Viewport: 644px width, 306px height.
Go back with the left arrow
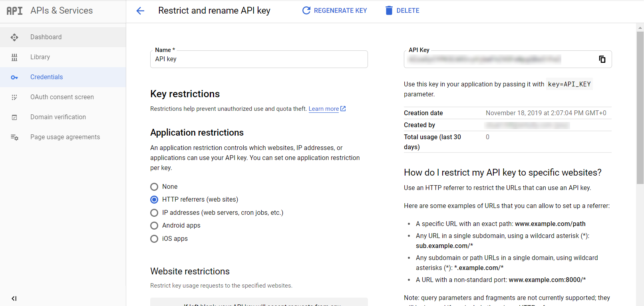[x=140, y=11]
